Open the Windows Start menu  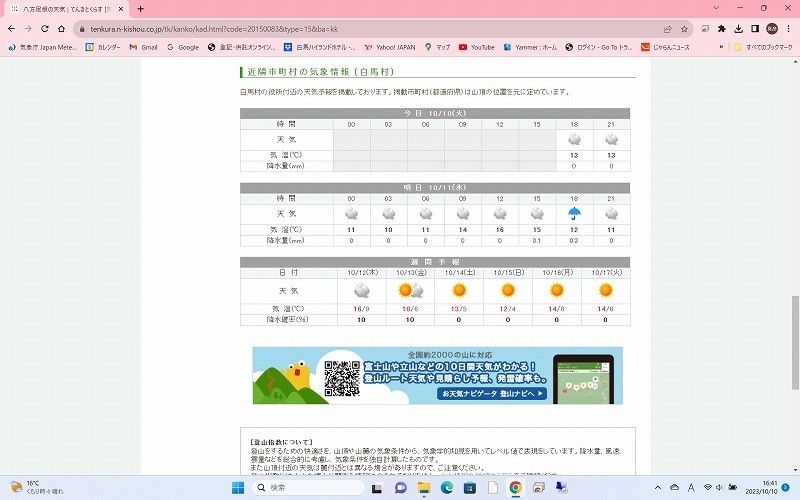(x=238, y=487)
